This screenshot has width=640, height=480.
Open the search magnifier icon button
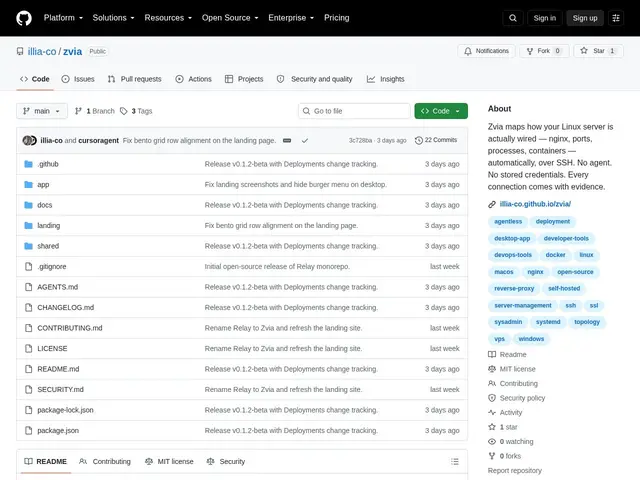click(x=513, y=18)
